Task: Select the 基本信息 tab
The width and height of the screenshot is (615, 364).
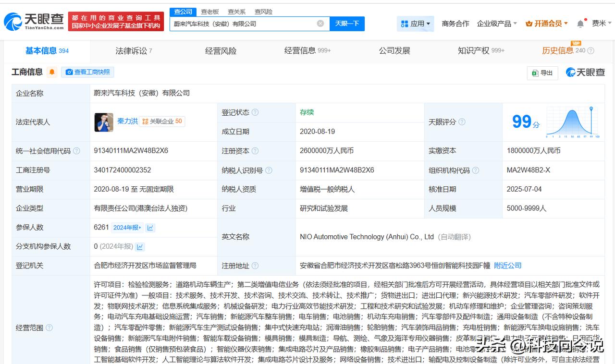Action: point(47,50)
